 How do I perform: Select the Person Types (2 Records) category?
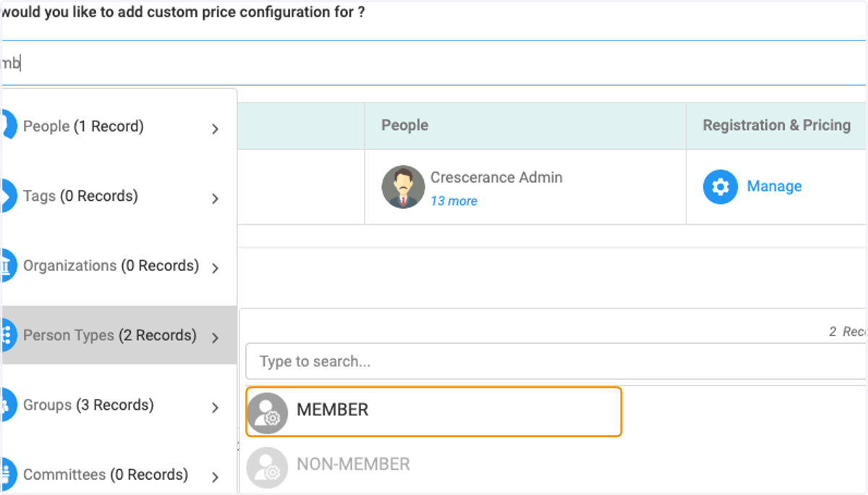(x=119, y=335)
